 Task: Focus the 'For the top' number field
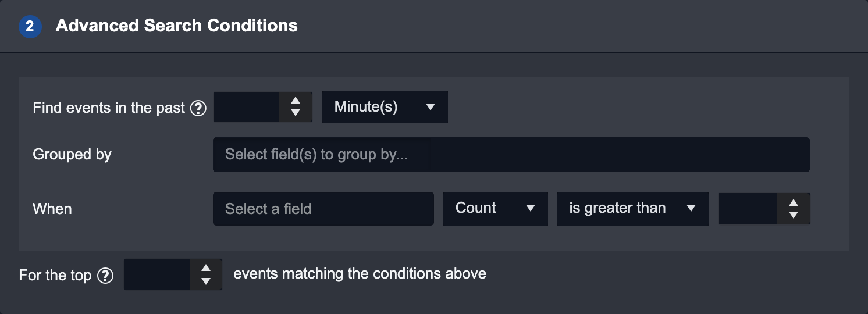[x=157, y=274]
